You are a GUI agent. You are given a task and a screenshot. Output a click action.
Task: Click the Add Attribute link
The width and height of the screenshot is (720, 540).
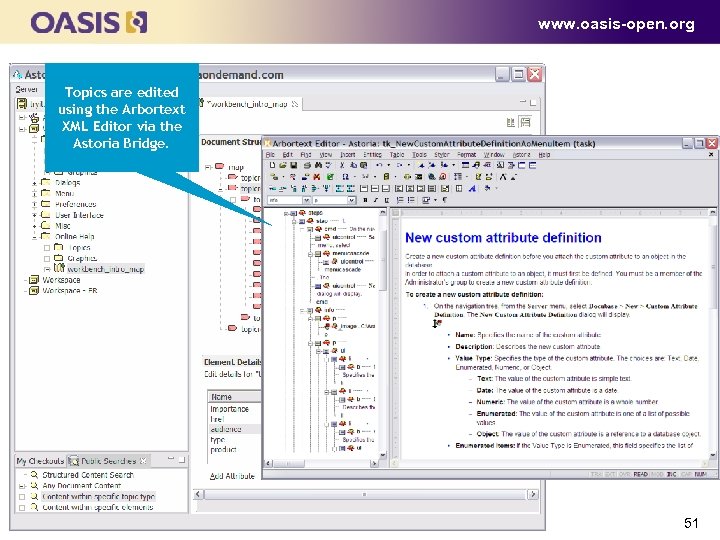[x=232, y=476]
